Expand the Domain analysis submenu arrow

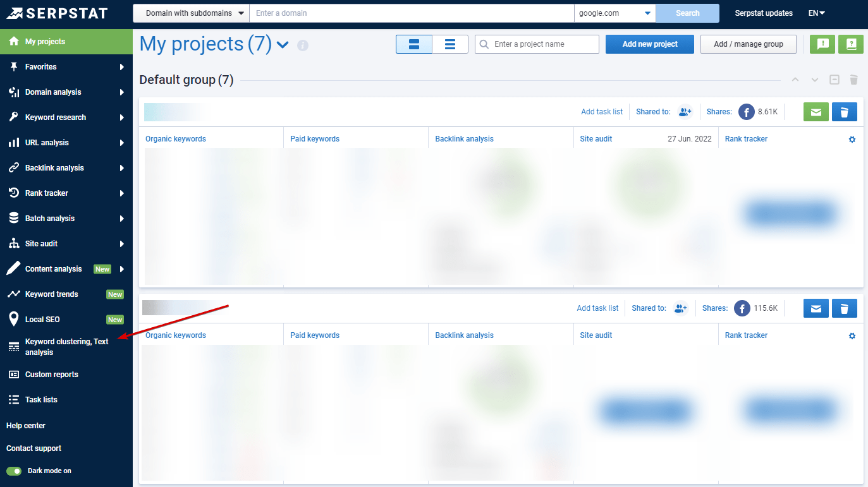(121, 92)
